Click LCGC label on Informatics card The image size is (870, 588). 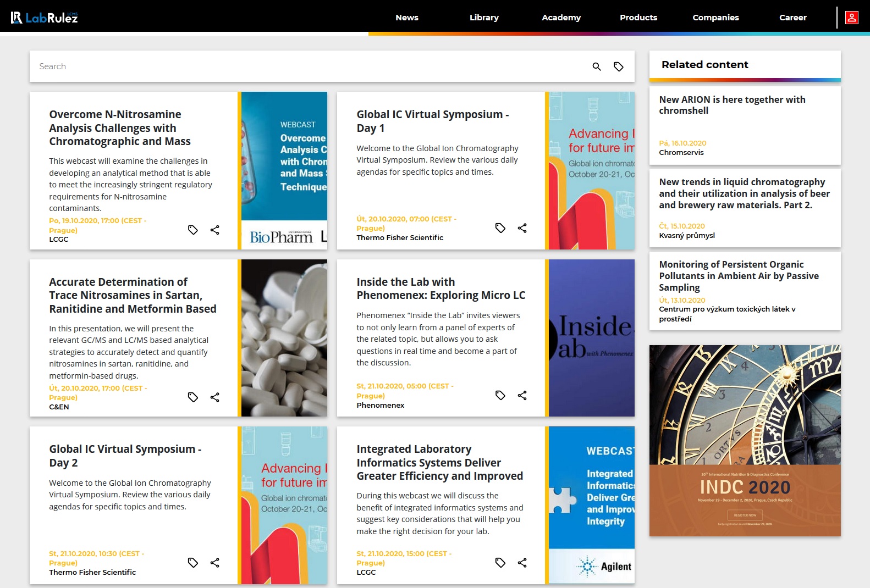coord(366,572)
